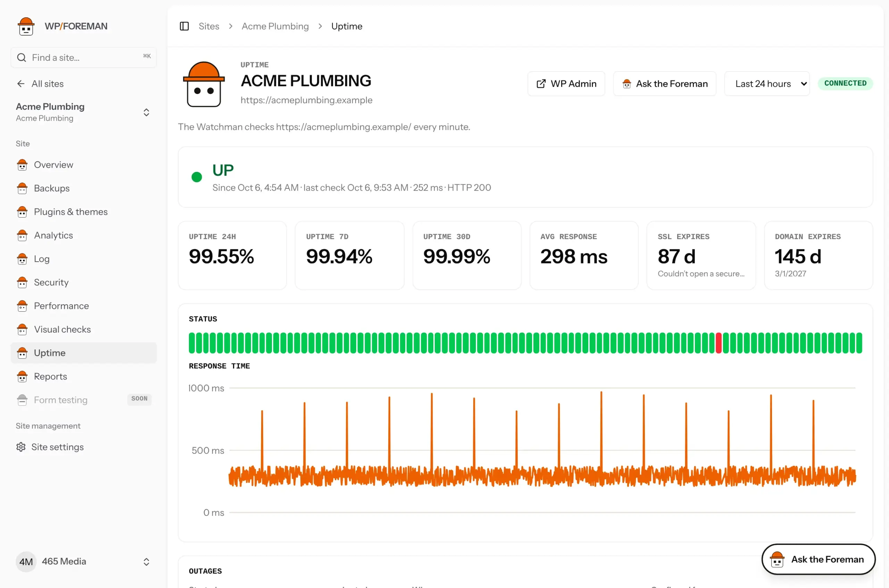The height and width of the screenshot is (588, 889).
Task: Click the Backups foreman icon
Action: click(22, 188)
